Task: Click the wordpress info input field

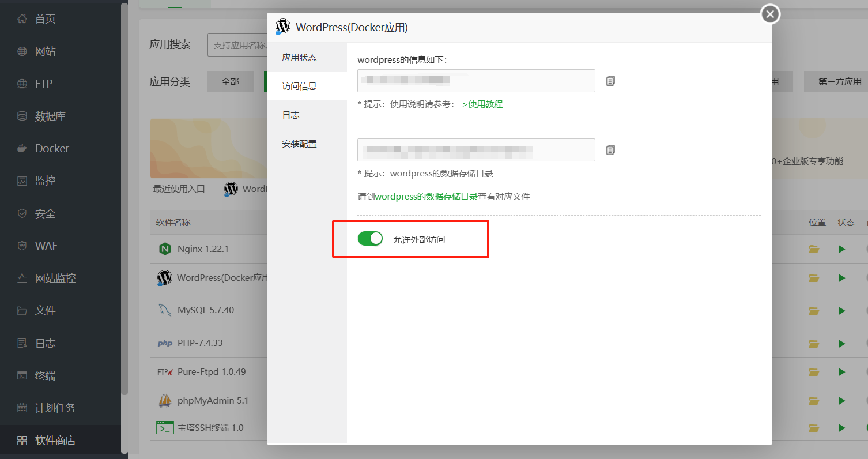Action: [476, 81]
